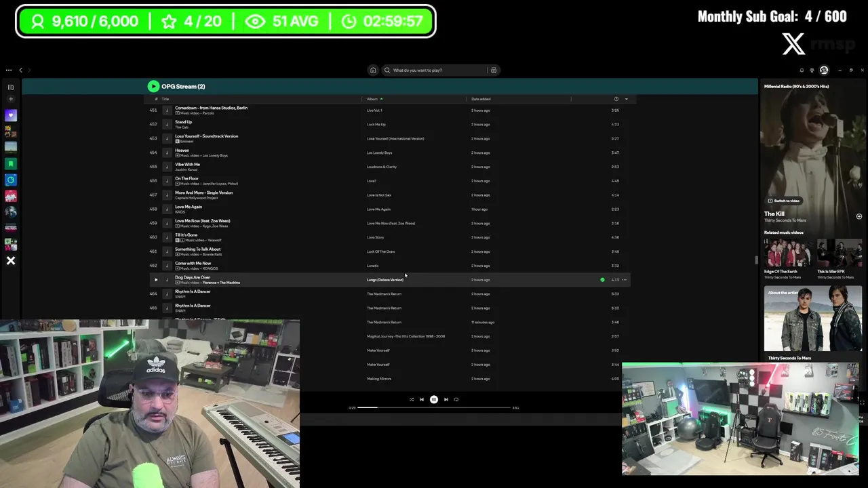Select More And More - Single Version
Screen dimensions: 868x488
click(x=203, y=192)
